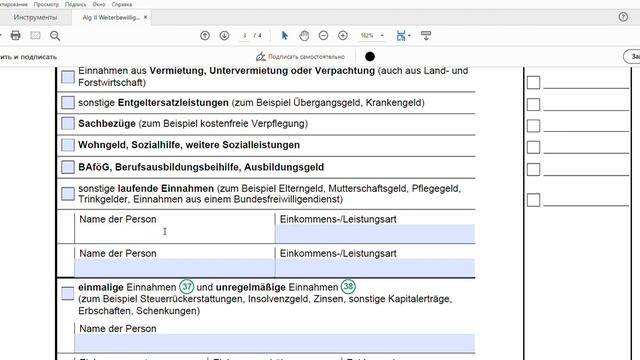Tick the Vermietung, Untervermietung oder Verpachtung checkbox
This screenshot has width=640, height=360.
(x=68, y=77)
